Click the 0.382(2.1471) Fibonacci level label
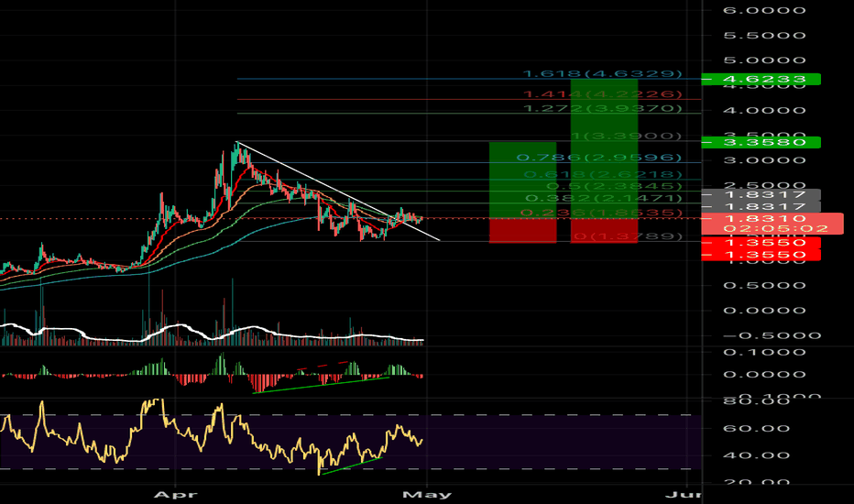Viewport: 854px width, 504px height. (604, 198)
